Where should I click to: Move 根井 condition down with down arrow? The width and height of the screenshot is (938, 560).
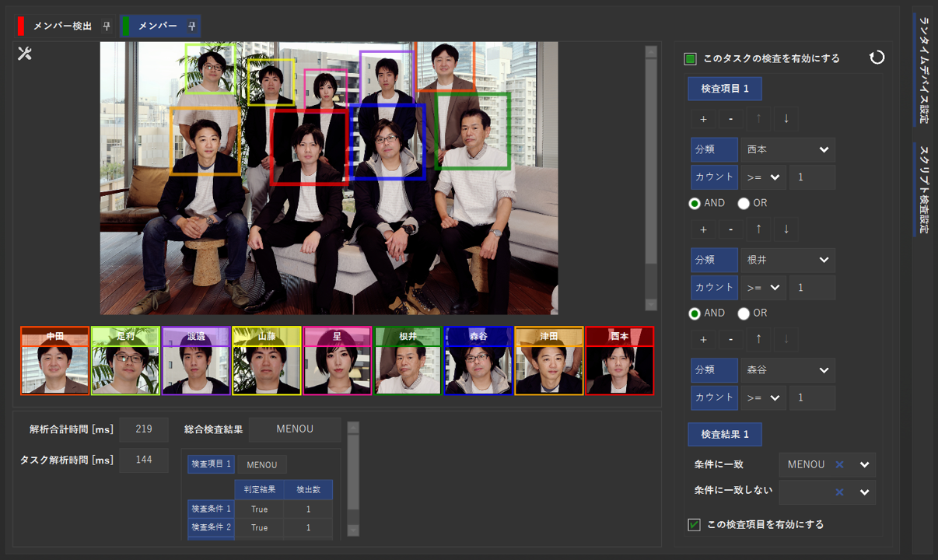786,229
